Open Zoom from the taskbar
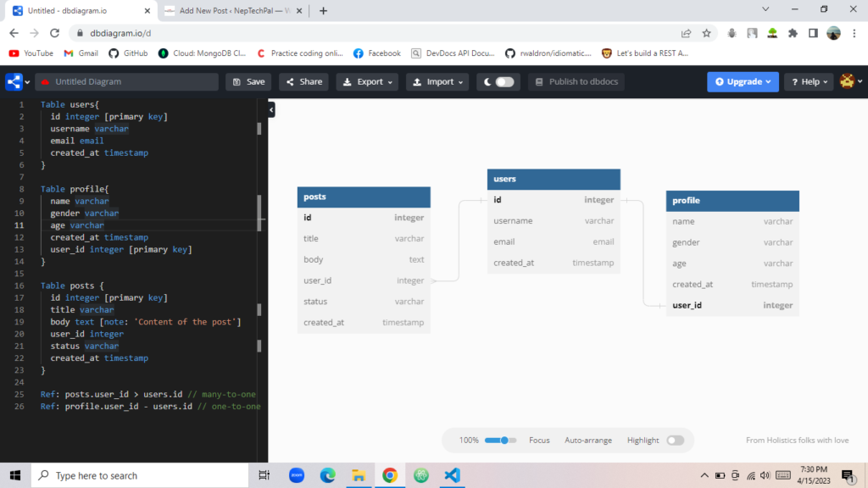This screenshot has width=868, height=488. [297, 475]
